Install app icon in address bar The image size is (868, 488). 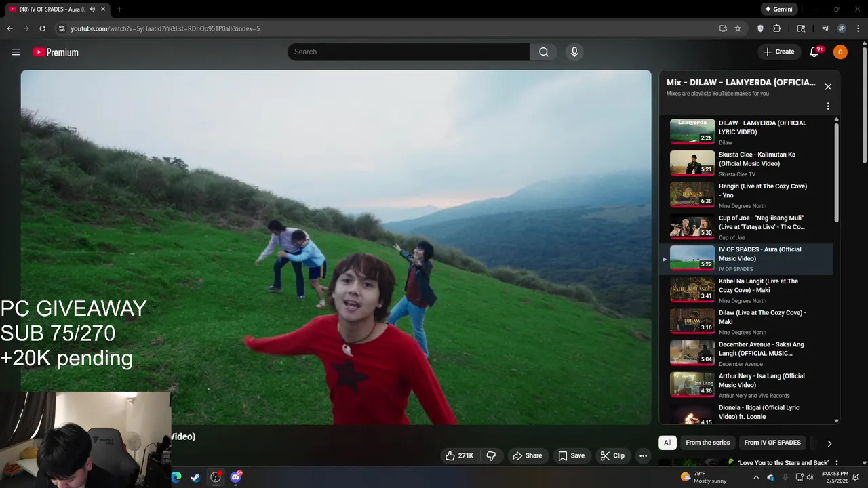(x=723, y=28)
